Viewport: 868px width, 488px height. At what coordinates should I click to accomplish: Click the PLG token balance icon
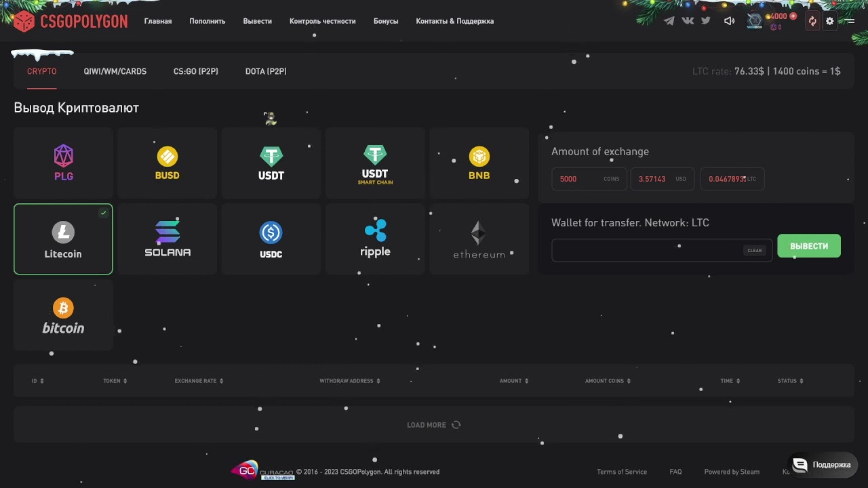coord(774,27)
